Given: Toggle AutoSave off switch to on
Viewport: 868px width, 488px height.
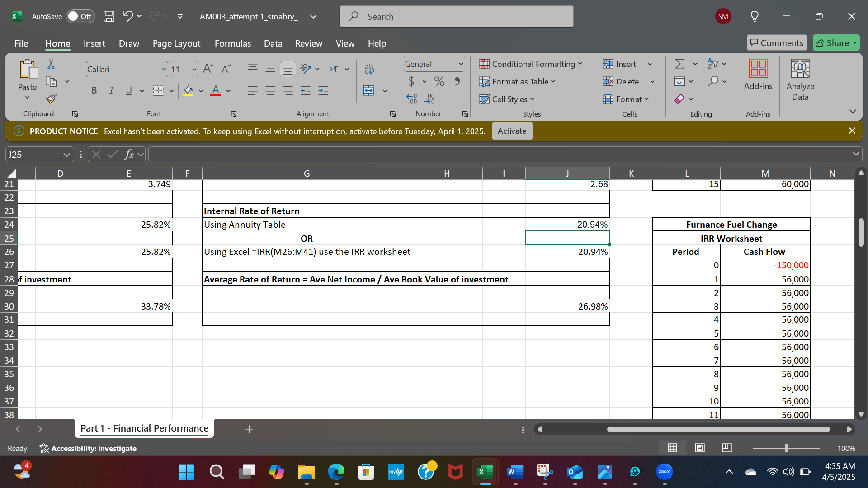Looking at the screenshot, I should 80,16.
